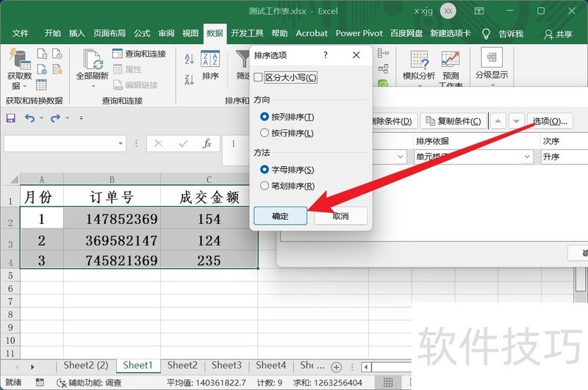Screen dimensions: 588x390
Task: Click the Insert Function fx icon
Action: point(207,143)
